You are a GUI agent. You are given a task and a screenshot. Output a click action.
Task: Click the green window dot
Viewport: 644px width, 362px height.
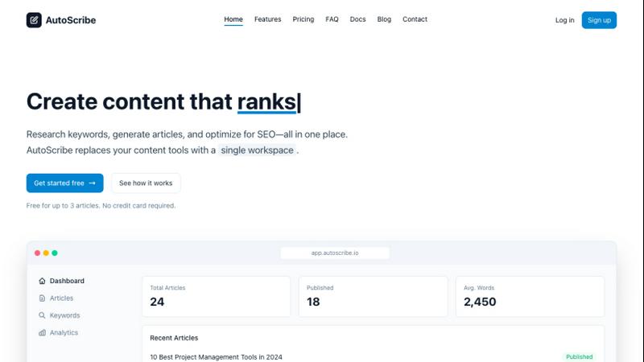click(x=55, y=253)
